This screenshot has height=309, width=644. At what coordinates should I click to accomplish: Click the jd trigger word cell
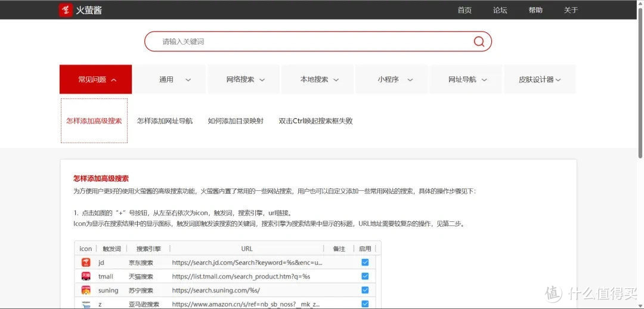[101, 262]
